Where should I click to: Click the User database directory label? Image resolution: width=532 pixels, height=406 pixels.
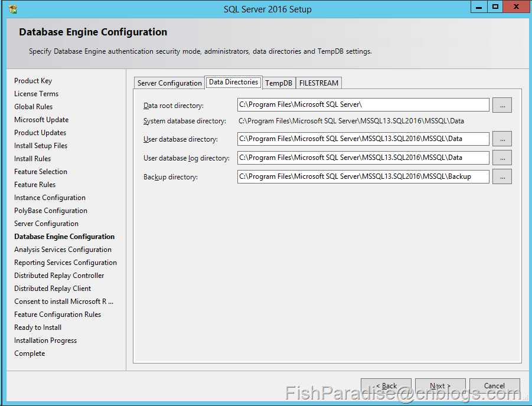pos(181,139)
